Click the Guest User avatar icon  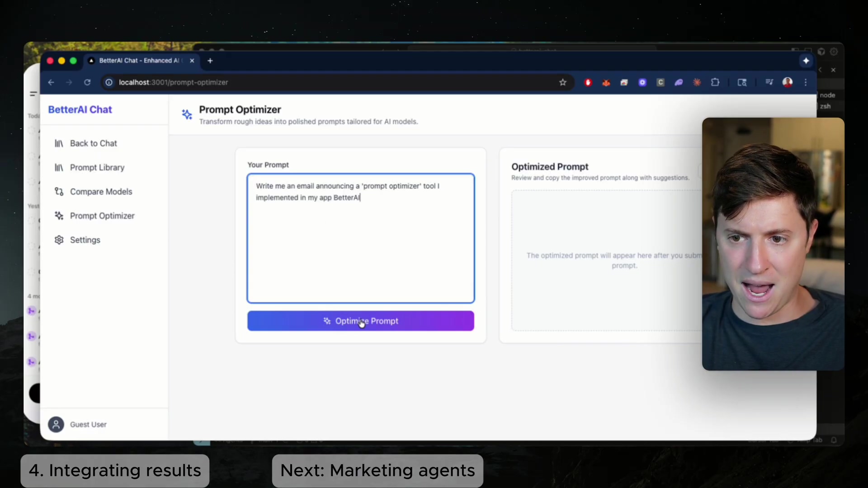point(56,425)
